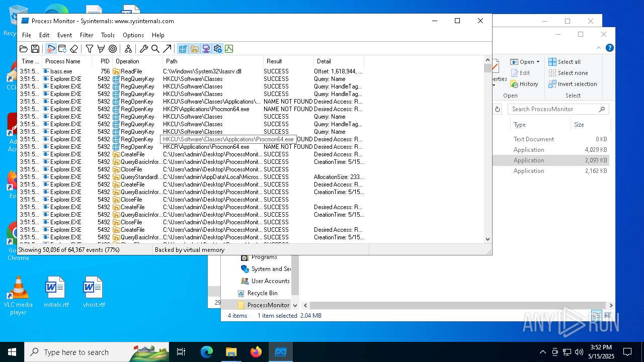Click the Search ProcessMonitor field in Explorer
Viewport: 644px width, 362px height.
point(558,109)
